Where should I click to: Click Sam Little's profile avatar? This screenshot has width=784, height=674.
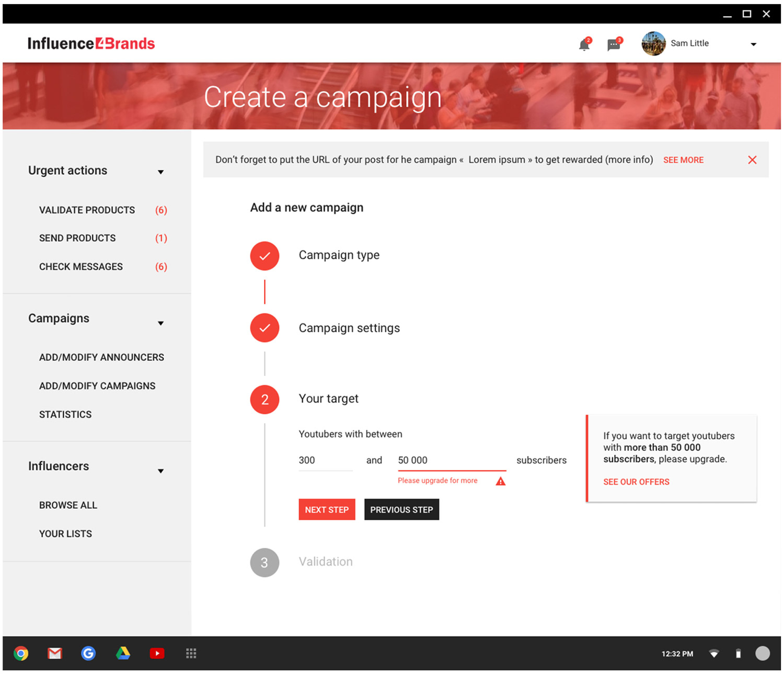point(653,43)
